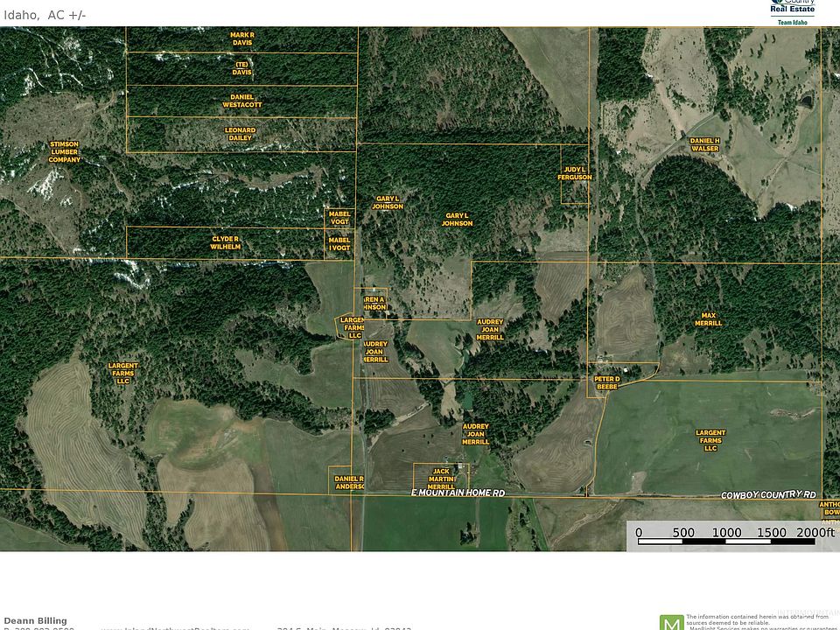Select the CLYDE R WILHELM parcel label
Viewport: 840px width, 630px height.
226,242
